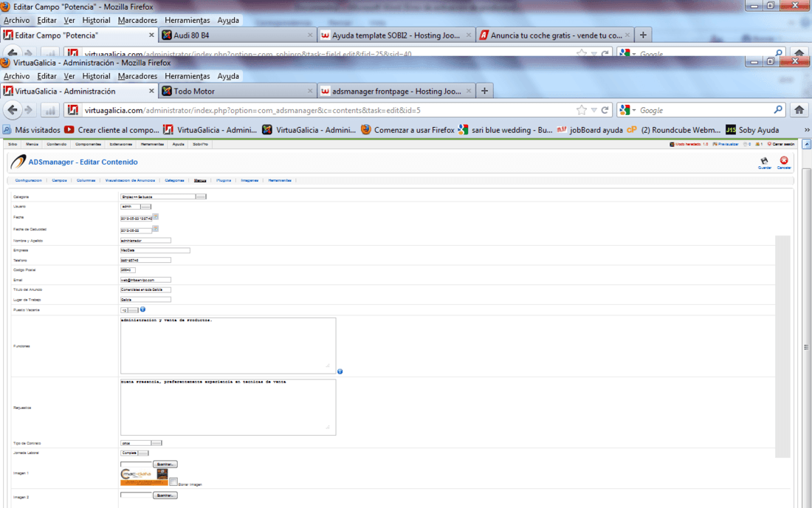Click the Guardar save icon
The image size is (812, 508).
[x=764, y=161]
